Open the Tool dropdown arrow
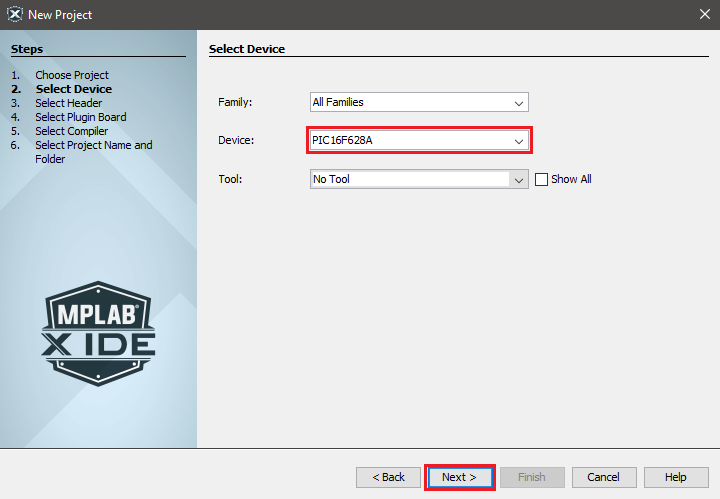 click(519, 179)
